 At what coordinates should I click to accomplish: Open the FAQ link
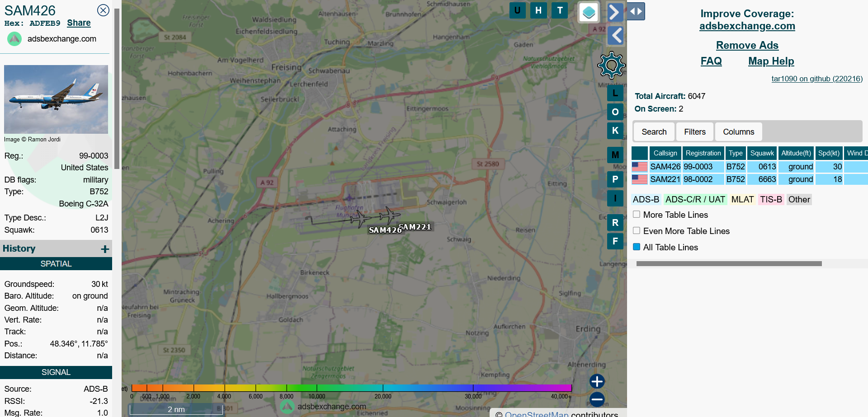pyautogui.click(x=711, y=61)
